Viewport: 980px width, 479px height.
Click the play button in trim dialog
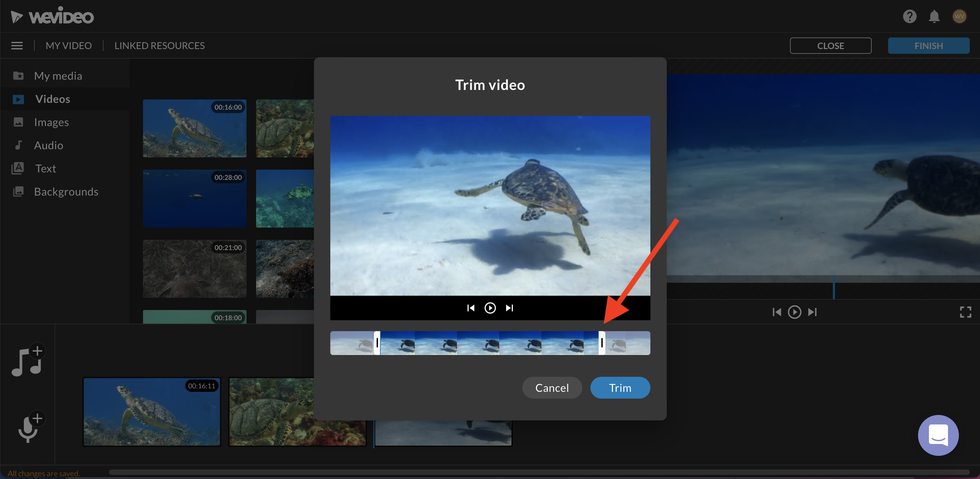[x=491, y=308]
